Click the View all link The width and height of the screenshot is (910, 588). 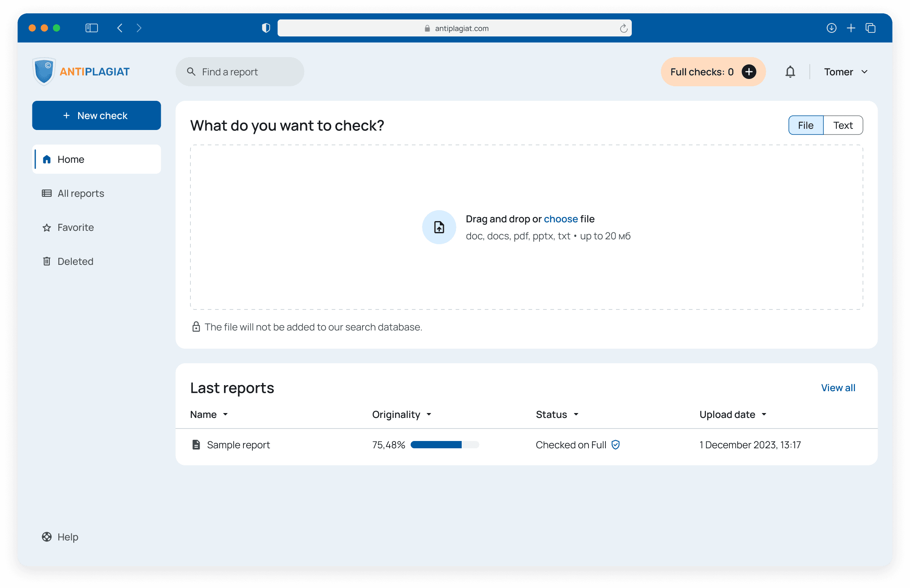[838, 388]
